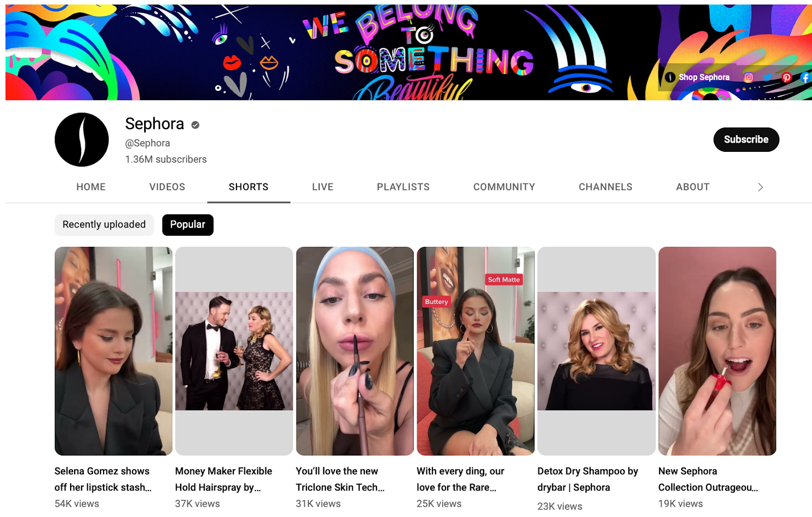Play the Detox Dry Shampoo short thumbnail
812x517 pixels.
[597, 351]
